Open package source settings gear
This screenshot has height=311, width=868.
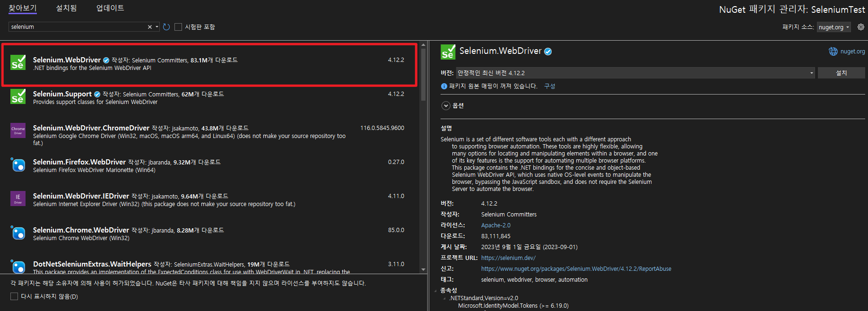(x=861, y=27)
